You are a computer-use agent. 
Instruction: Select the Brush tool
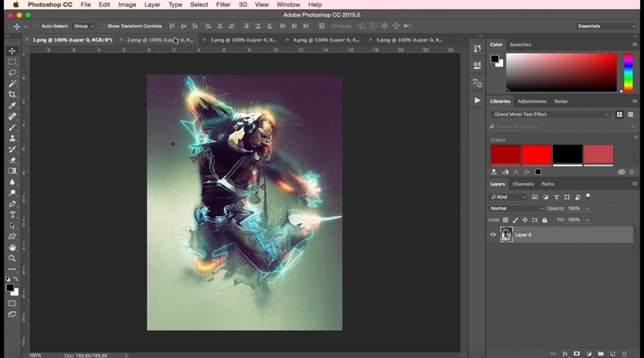coord(12,127)
